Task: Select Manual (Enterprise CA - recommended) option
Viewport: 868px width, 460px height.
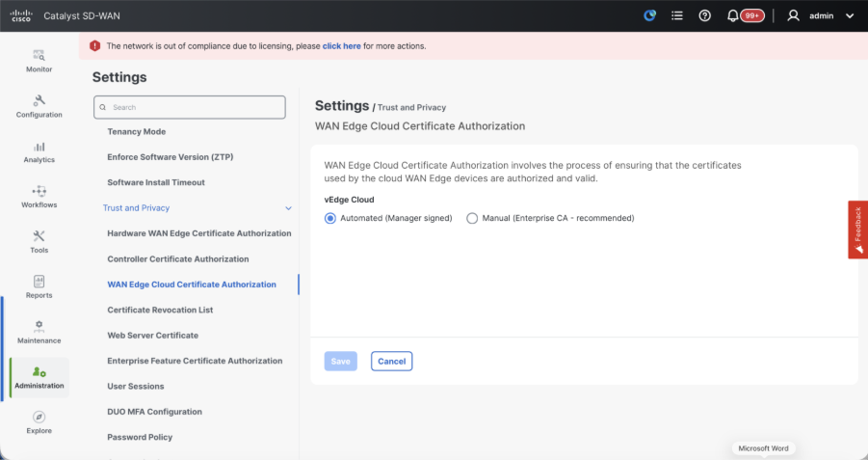Action: (472, 218)
